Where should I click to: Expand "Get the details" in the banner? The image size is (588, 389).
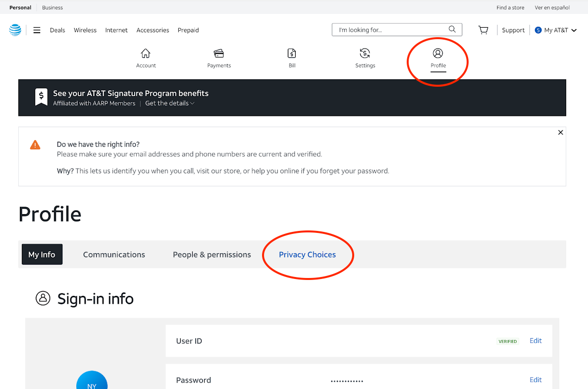(169, 103)
